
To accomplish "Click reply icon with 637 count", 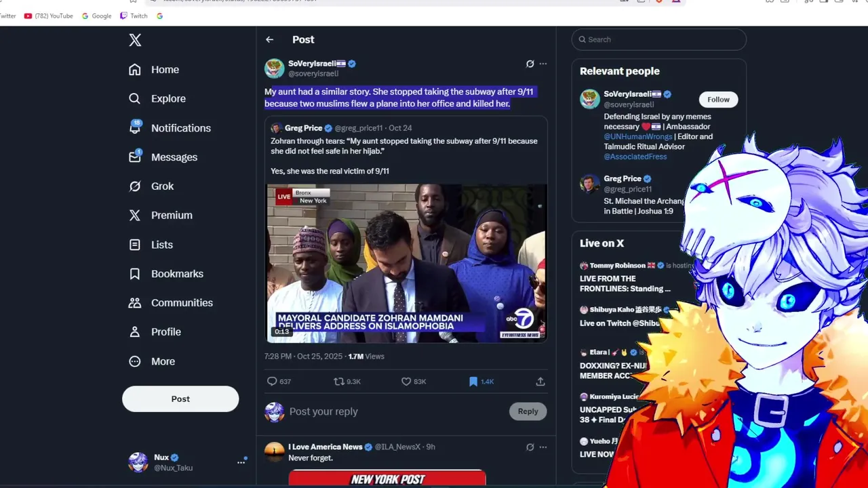I will point(279,382).
